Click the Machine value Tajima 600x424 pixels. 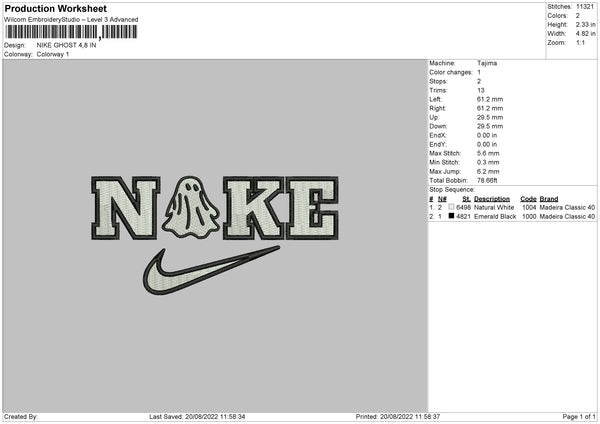(x=487, y=63)
